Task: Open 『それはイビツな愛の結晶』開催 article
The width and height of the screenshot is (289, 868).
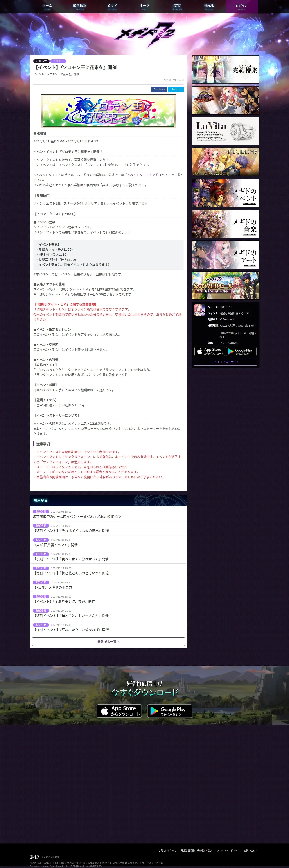Action: tap(71, 531)
